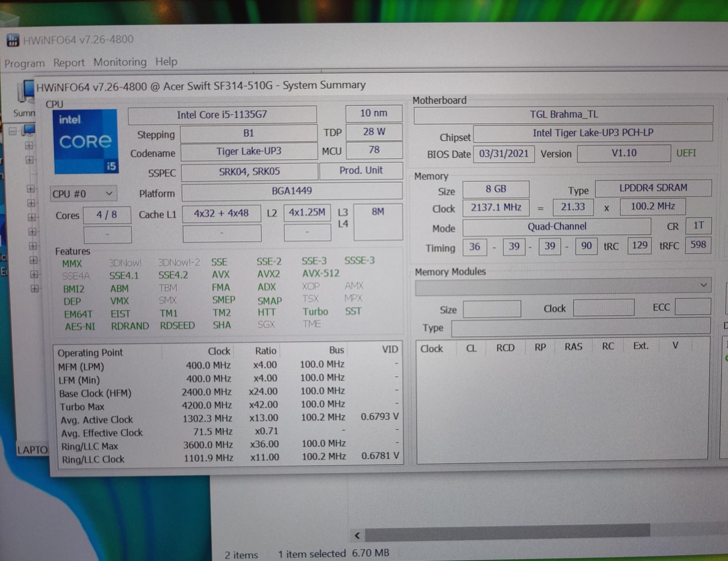The image size is (728, 561).
Task: Click the memory table RAS column header
Action: [573, 347]
